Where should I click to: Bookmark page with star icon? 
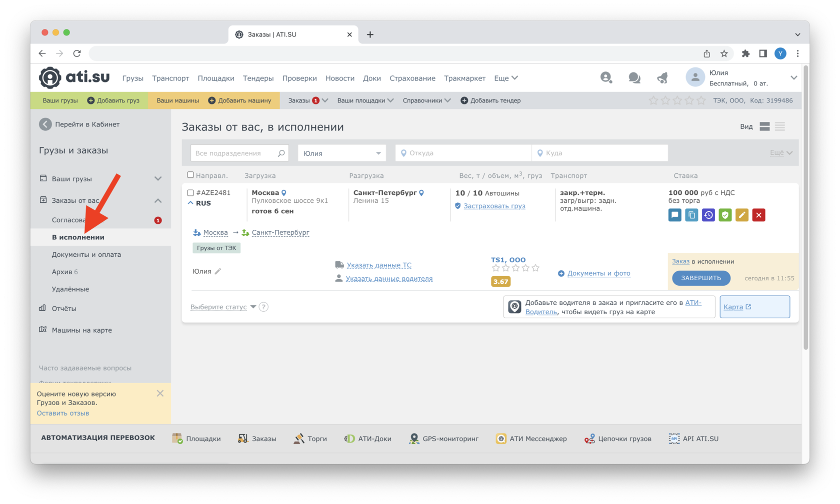[724, 53]
